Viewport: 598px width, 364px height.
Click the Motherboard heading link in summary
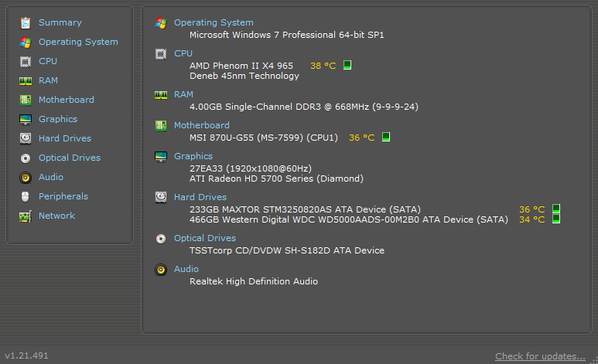[x=202, y=125]
